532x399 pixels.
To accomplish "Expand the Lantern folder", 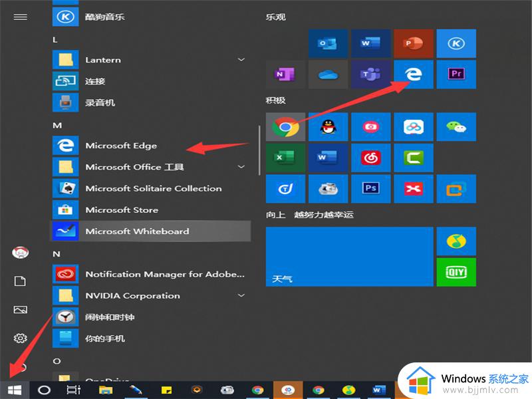I will (x=241, y=60).
